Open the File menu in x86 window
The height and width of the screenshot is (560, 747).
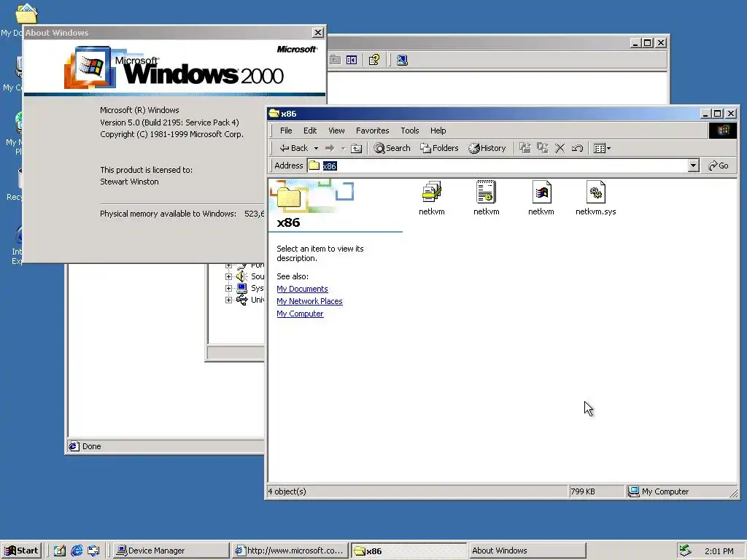(x=286, y=131)
